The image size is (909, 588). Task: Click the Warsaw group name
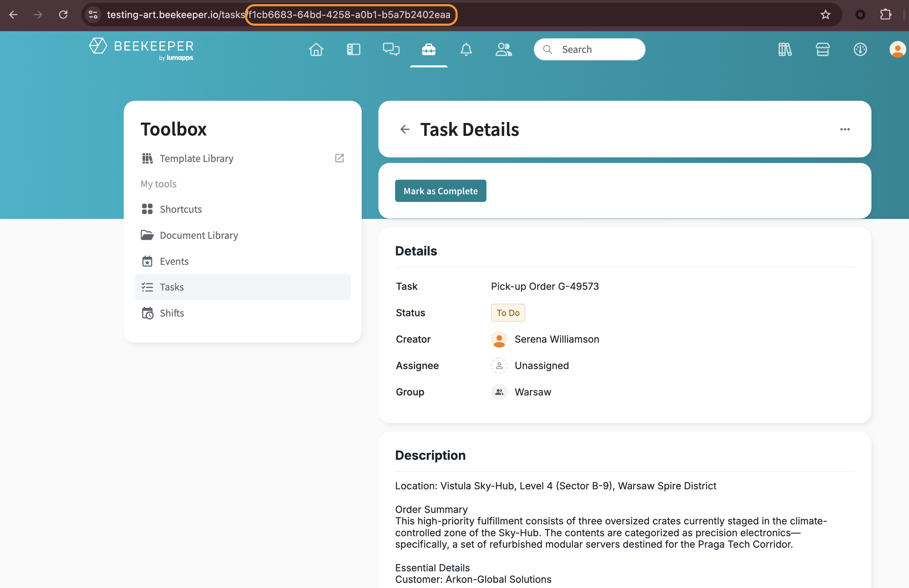click(533, 392)
